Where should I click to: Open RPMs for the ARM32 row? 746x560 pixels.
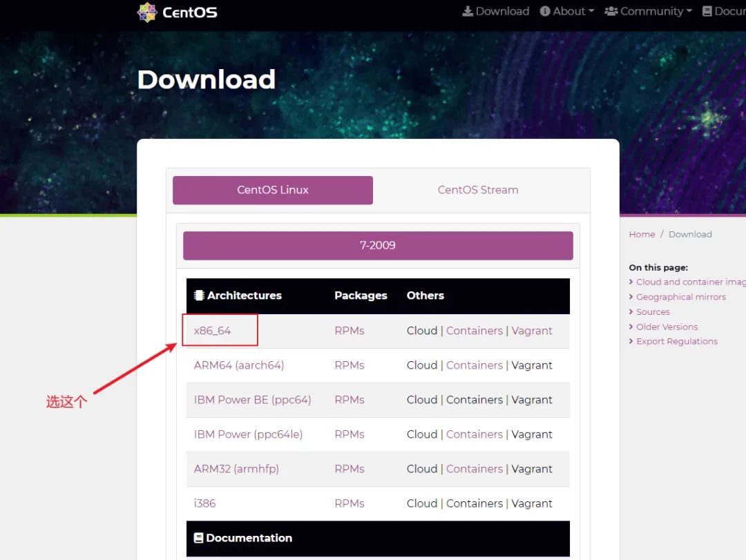coord(350,469)
